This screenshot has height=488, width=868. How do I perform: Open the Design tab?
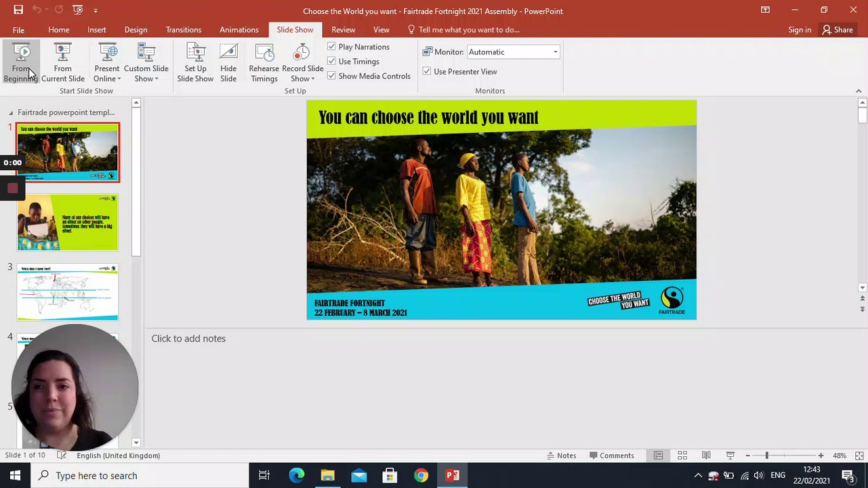click(136, 30)
